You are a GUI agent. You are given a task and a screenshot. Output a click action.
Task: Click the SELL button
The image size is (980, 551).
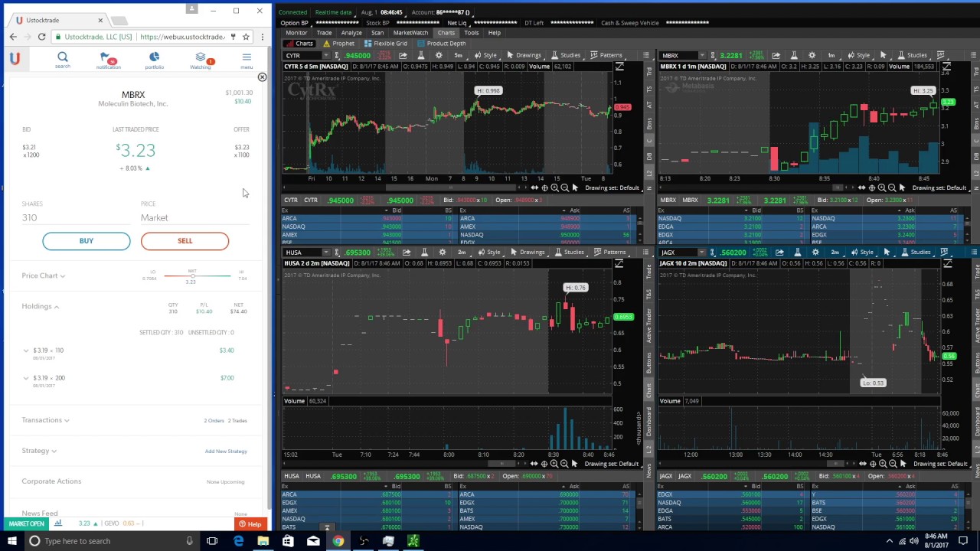click(185, 241)
